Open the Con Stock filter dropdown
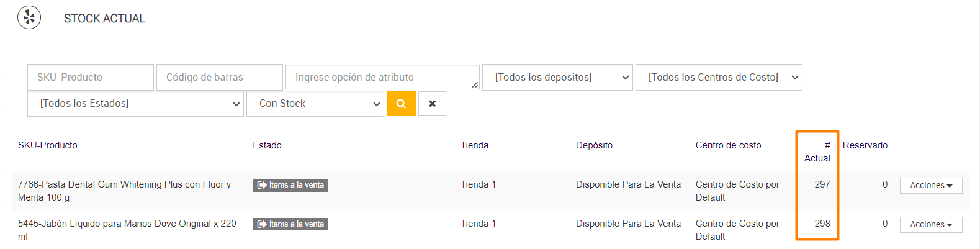Image resolution: width=980 pixels, height=249 pixels. 315,104
